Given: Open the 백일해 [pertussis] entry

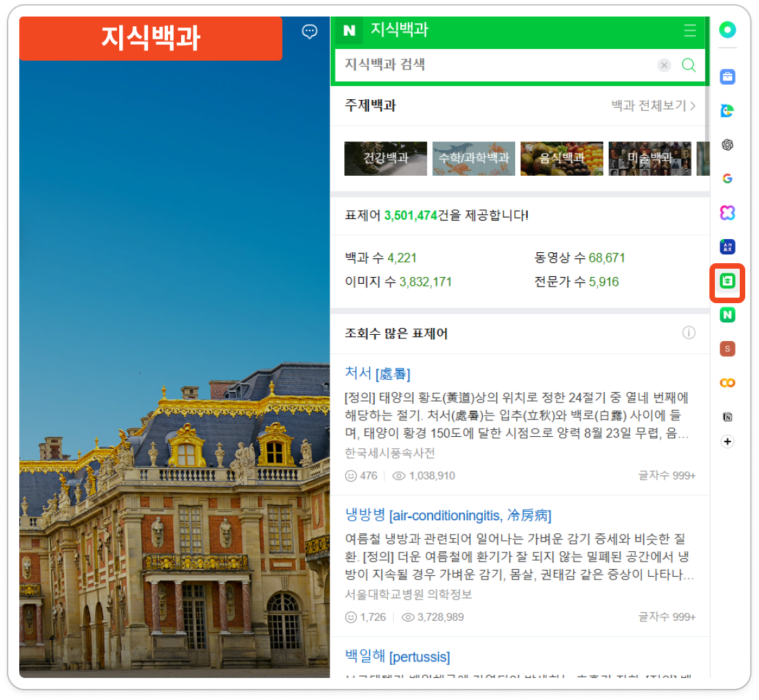Looking at the screenshot, I should 397,657.
